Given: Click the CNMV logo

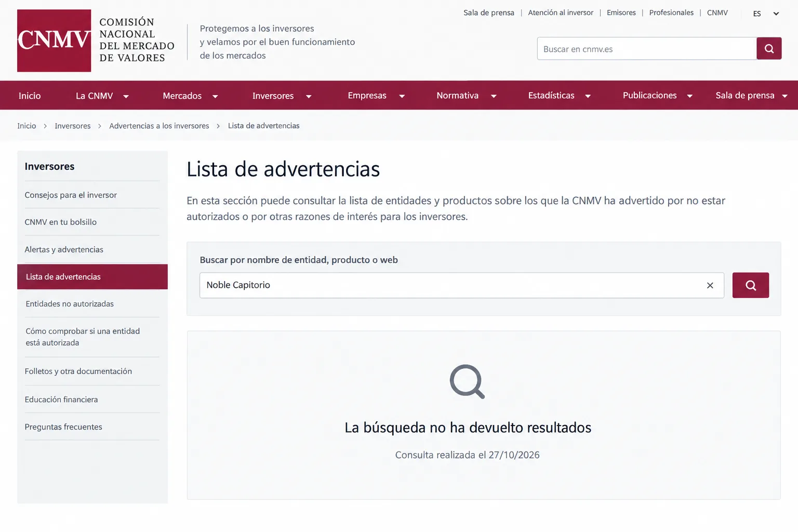Looking at the screenshot, I should 54,41.
